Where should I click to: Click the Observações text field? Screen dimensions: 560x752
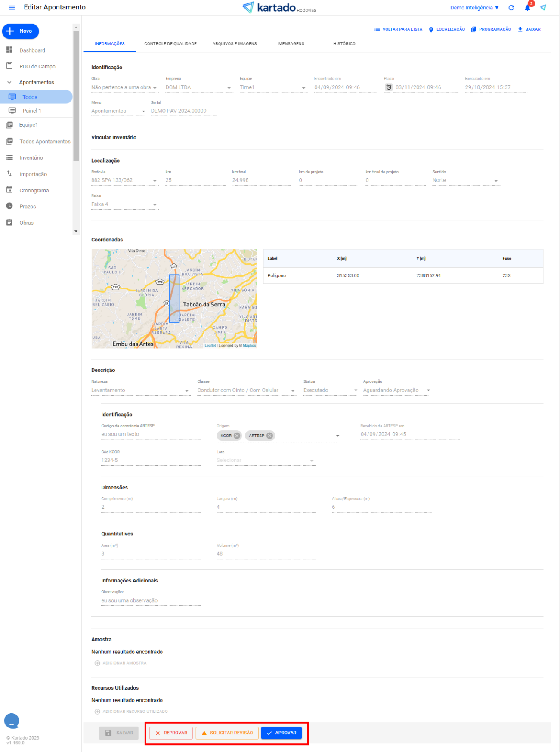151,600
